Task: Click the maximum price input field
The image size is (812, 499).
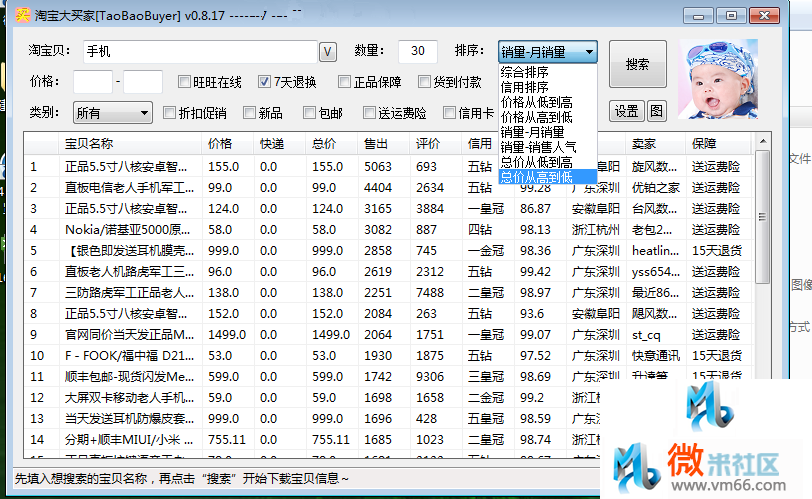Action: click(143, 82)
